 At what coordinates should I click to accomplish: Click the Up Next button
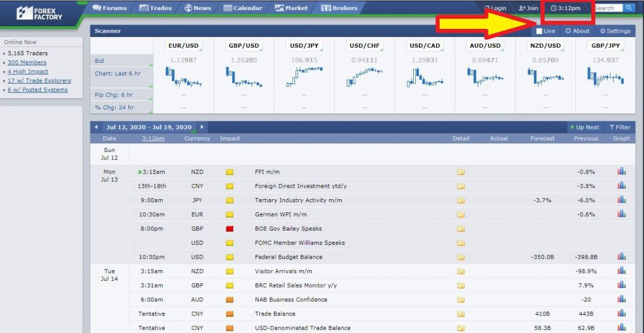586,127
